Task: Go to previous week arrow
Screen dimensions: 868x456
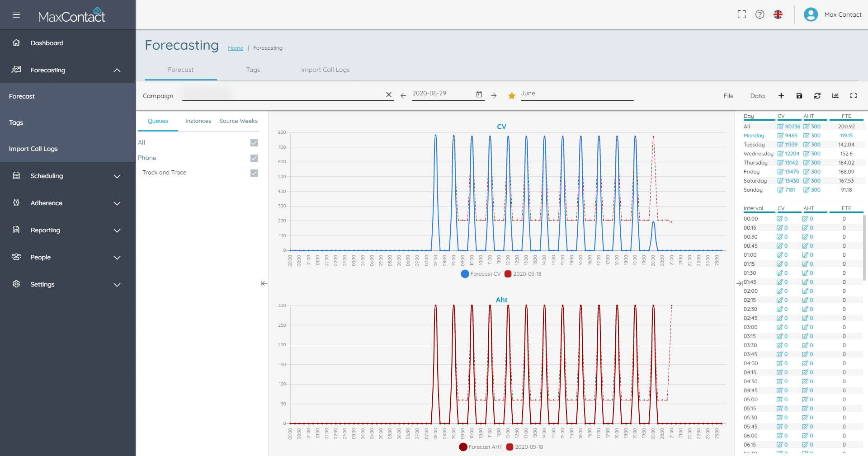Action: [403, 96]
